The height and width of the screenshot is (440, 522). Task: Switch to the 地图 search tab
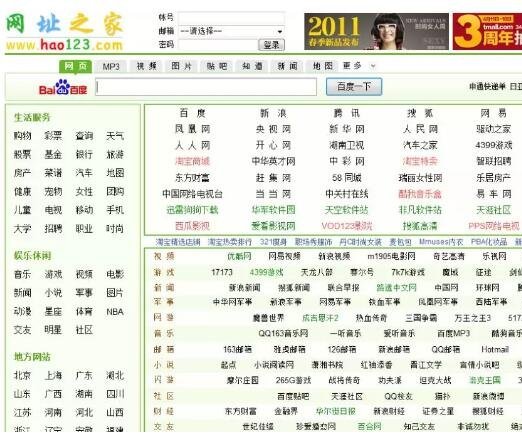(323, 66)
